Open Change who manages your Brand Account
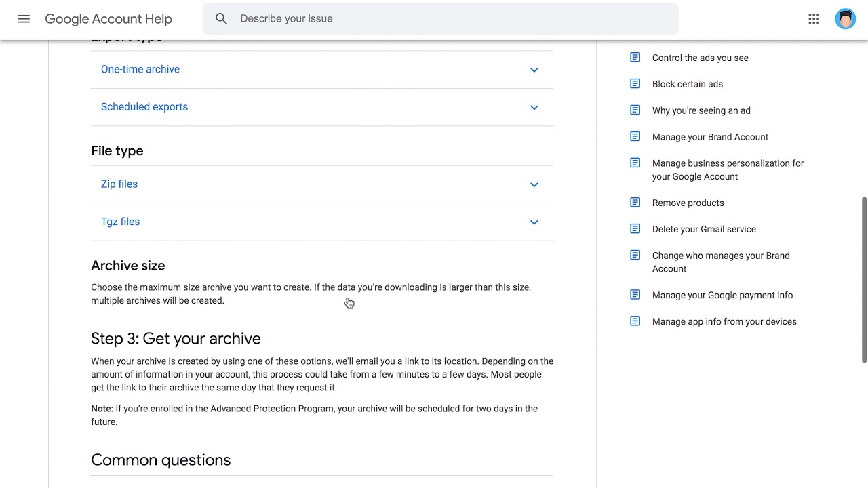Screen dimensions: 868x488 tap(721, 262)
